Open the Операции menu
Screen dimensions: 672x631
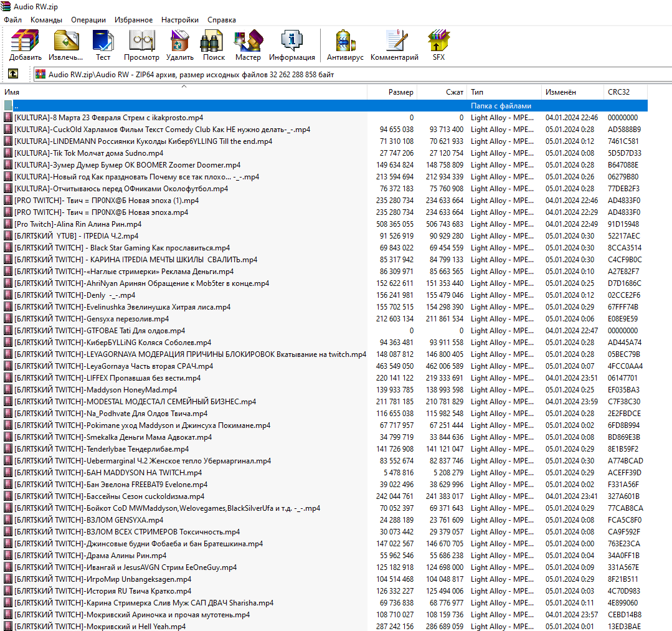[88, 20]
